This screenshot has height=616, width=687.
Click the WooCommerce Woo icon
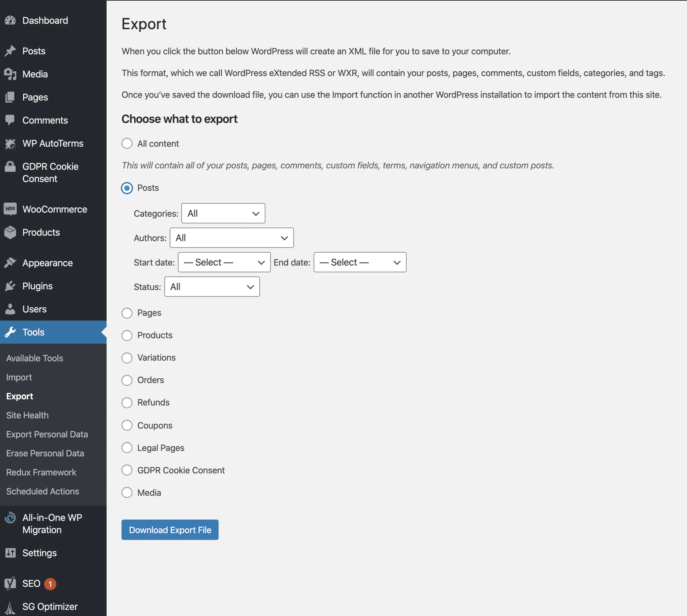pos(10,209)
